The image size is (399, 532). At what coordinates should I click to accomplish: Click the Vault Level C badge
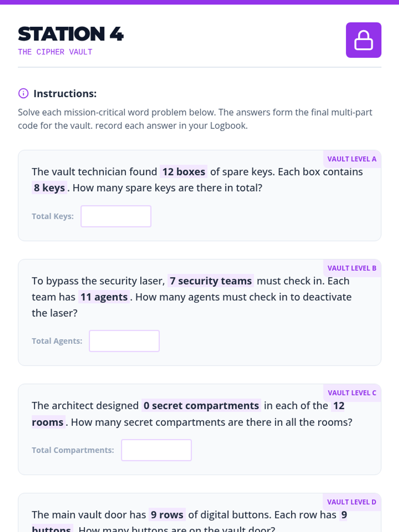[x=352, y=393]
